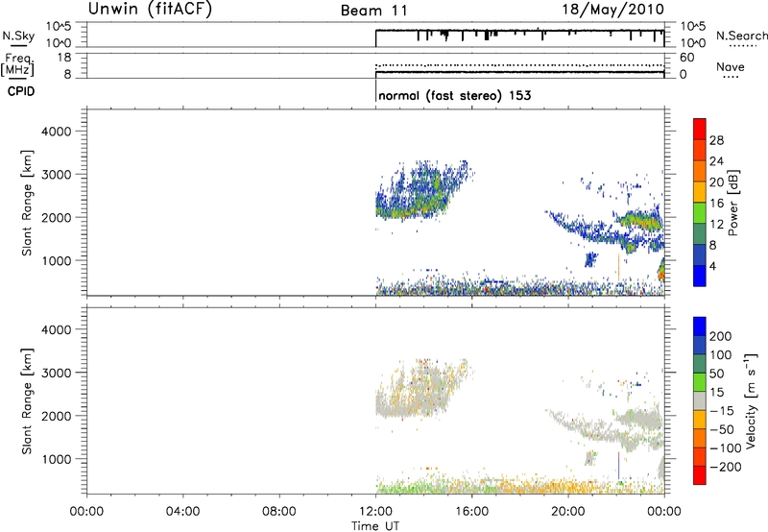Click the '10^5' left tick of noise panel
Screen dimensions: 768x532
click(59, 27)
